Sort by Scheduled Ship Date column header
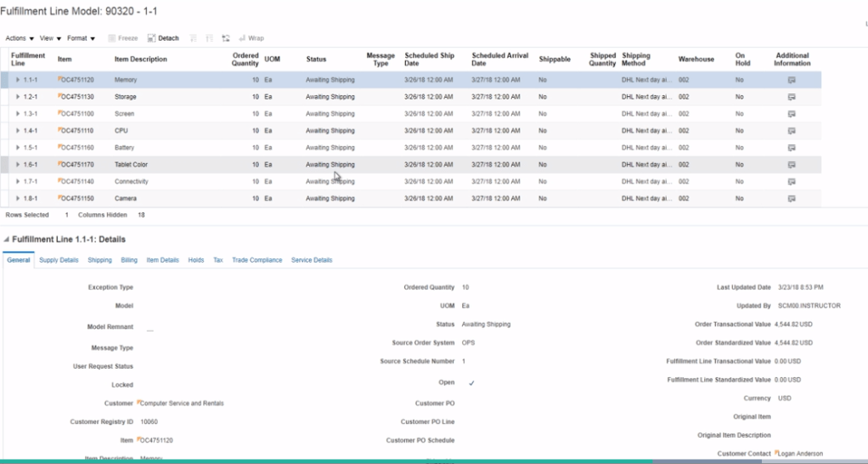 coord(429,59)
